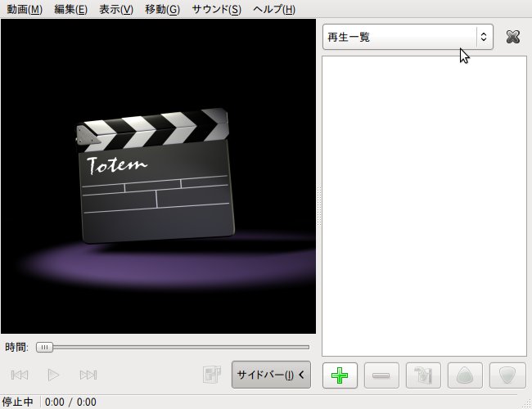
Task: Click the 時間 seek slider handle
Action: tap(44, 348)
